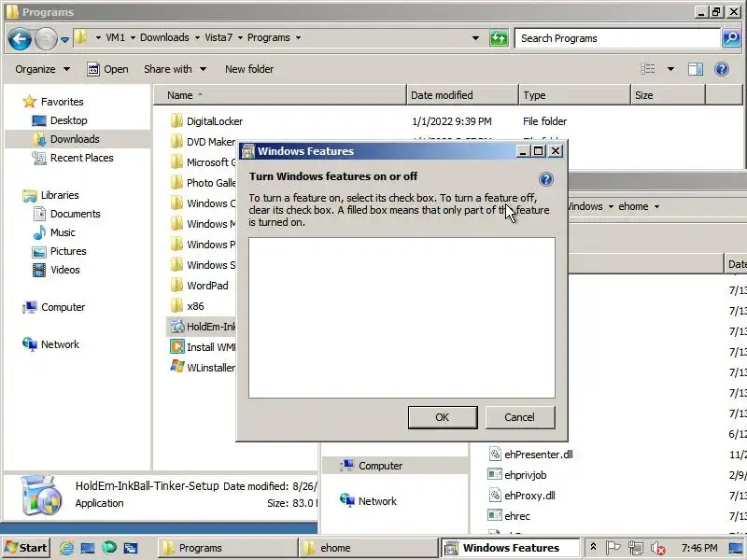Click the Forward navigation arrow in Programs window

pos(46,38)
